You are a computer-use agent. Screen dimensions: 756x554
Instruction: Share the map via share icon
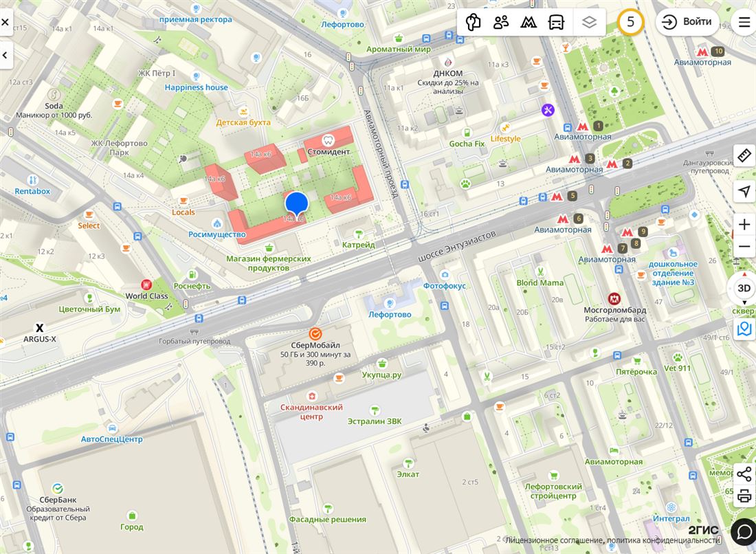click(744, 474)
